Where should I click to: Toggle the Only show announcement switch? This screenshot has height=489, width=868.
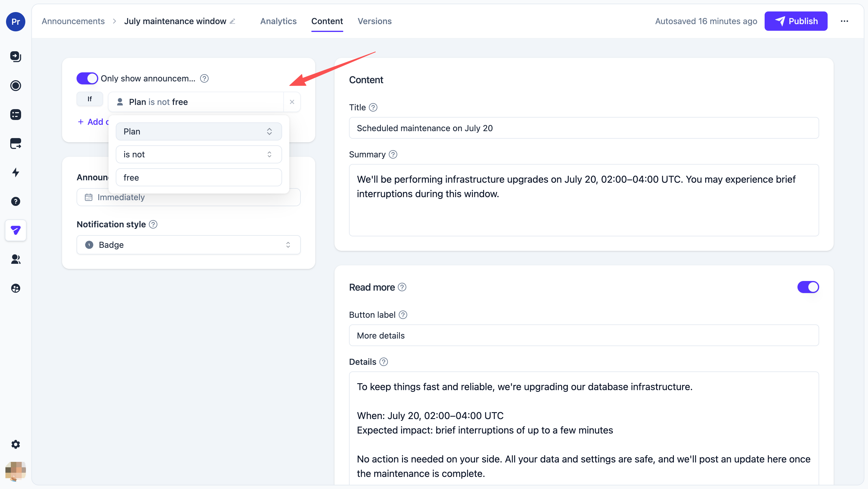coord(87,78)
